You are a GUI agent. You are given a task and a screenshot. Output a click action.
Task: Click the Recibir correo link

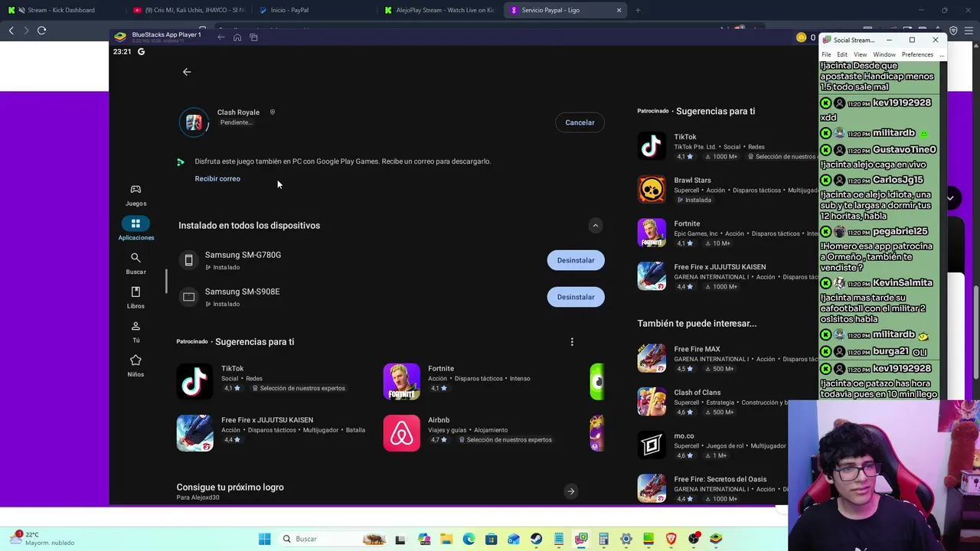[x=217, y=178]
